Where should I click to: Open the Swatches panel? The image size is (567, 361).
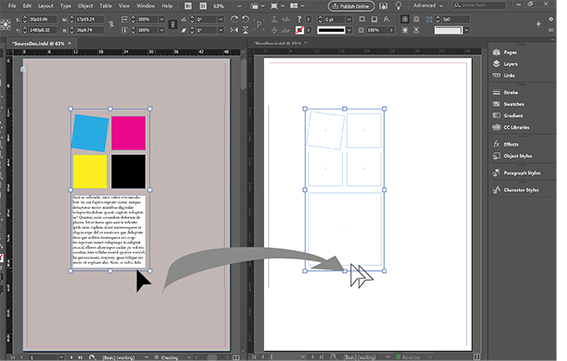click(508, 104)
